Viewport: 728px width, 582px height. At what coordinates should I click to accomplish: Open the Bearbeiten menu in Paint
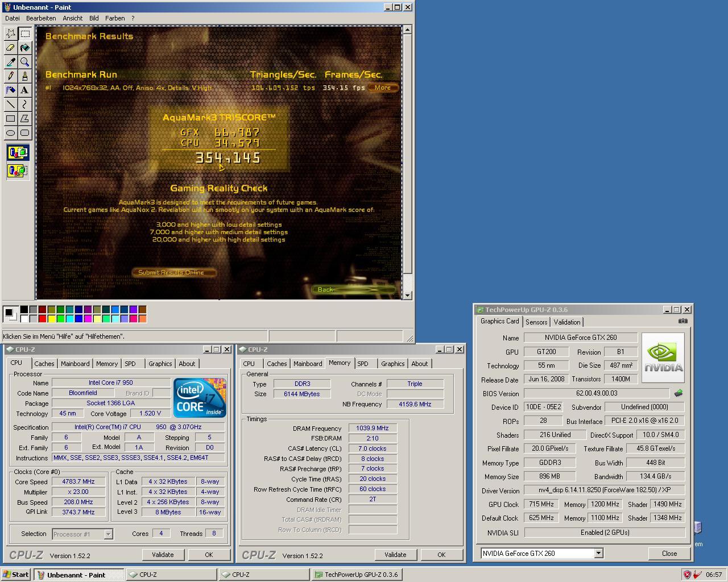coord(41,18)
